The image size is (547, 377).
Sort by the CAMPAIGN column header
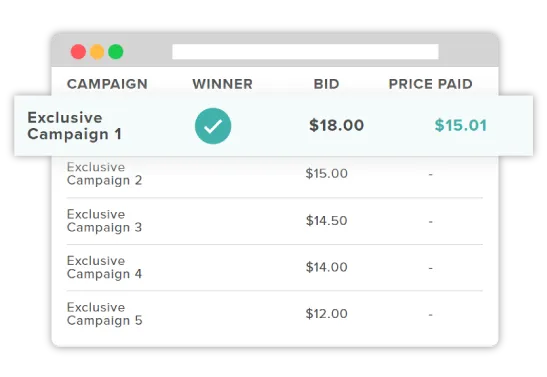[107, 84]
